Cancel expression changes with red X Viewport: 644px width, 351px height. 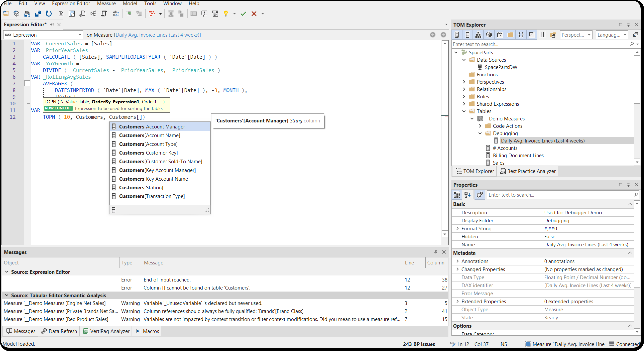click(x=254, y=14)
